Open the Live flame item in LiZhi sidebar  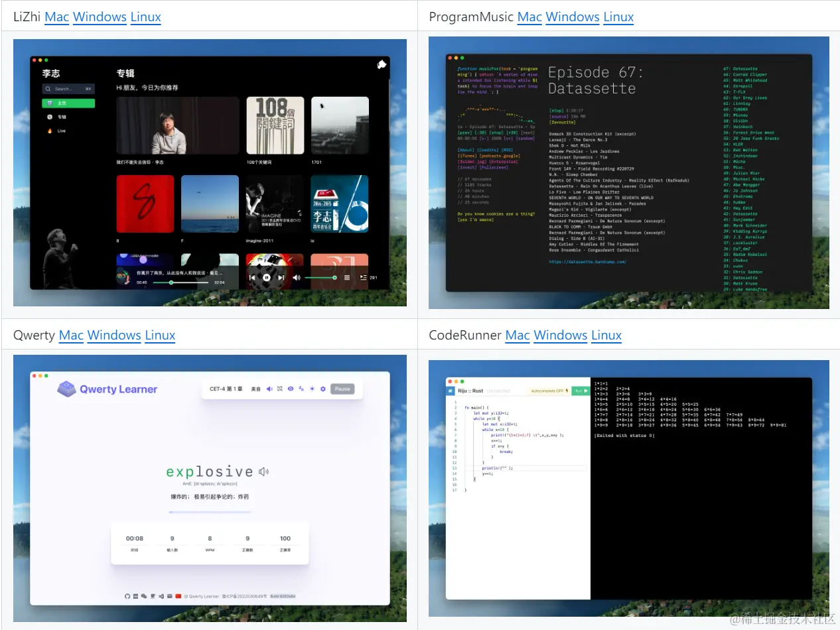tap(62, 131)
